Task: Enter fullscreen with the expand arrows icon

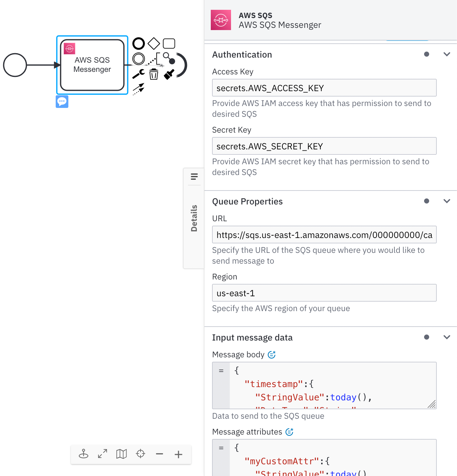Action: point(103,454)
